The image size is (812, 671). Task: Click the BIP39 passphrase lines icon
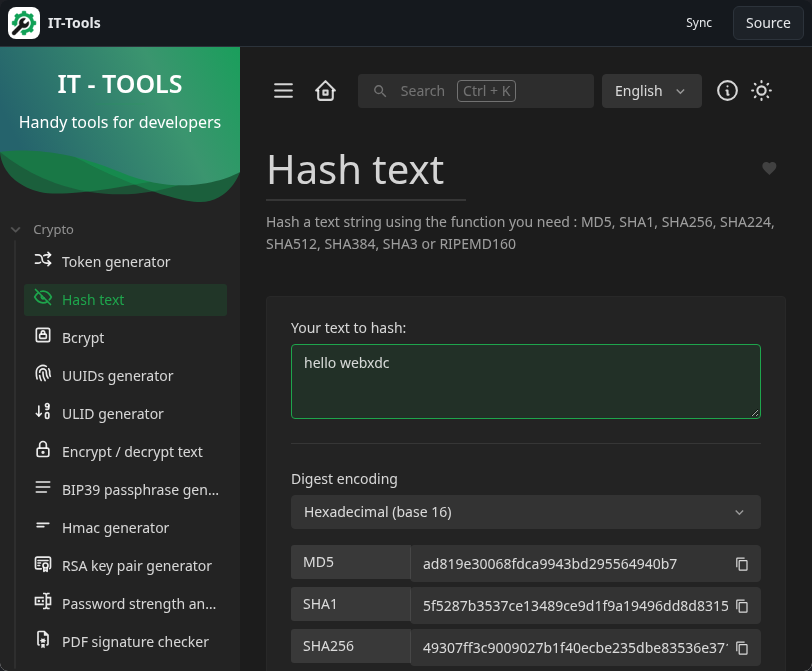pyautogui.click(x=43, y=488)
